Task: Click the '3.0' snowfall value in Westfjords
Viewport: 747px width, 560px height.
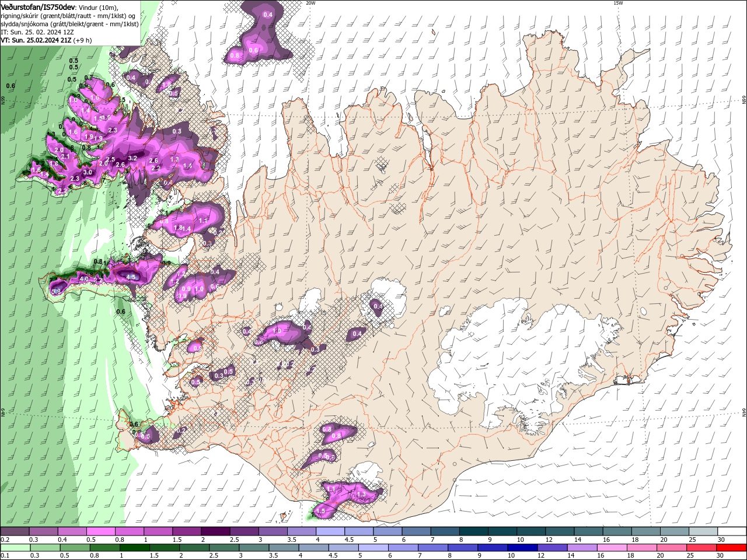Action: point(88,173)
